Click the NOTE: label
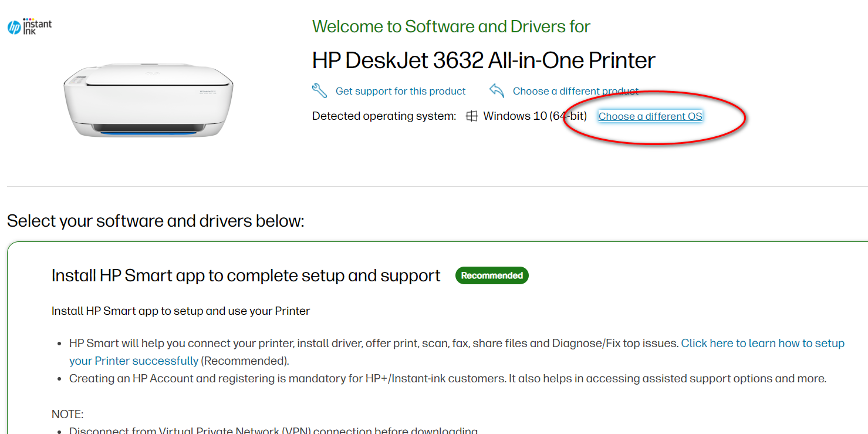 pos(67,415)
